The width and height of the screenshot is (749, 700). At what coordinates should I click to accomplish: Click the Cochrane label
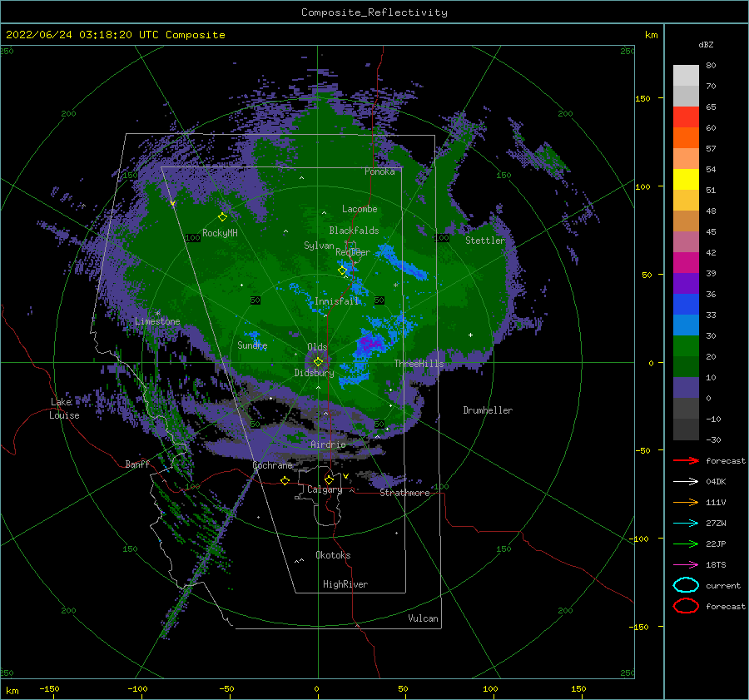272,465
